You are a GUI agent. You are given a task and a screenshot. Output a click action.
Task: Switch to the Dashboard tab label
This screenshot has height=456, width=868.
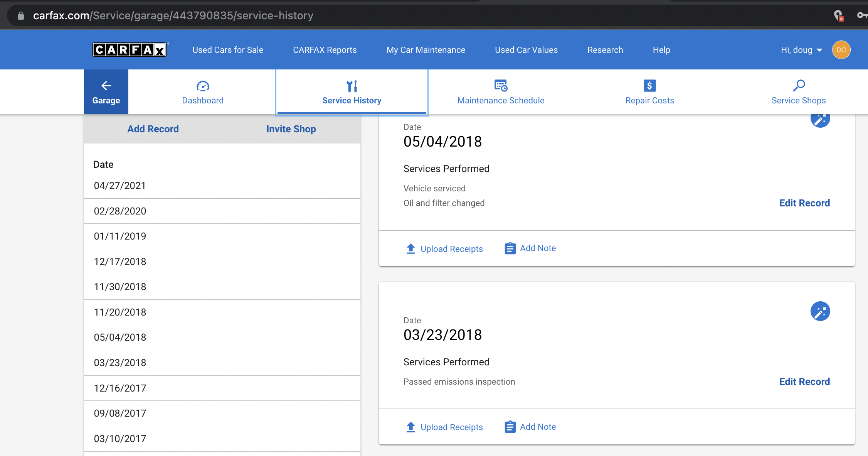[x=203, y=100]
